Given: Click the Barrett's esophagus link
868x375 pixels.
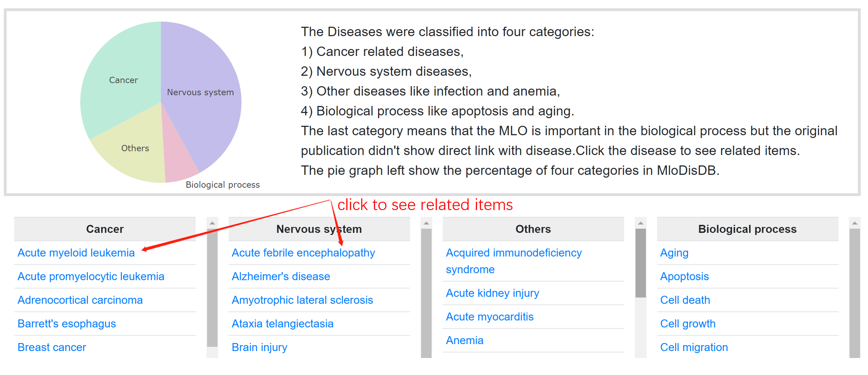Looking at the screenshot, I should (x=67, y=324).
